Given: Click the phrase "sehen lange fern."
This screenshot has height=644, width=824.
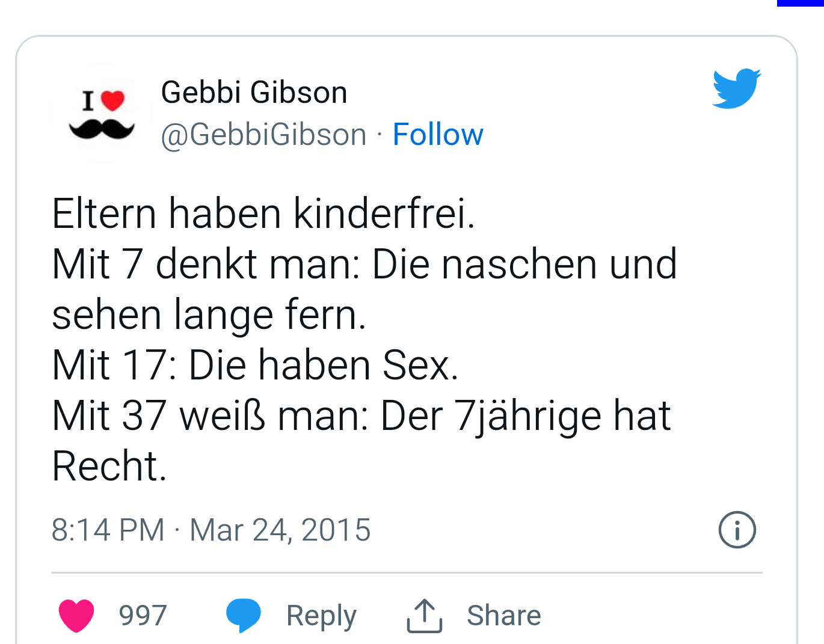Looking at the screenshot, I should click(x=209, y=314).
